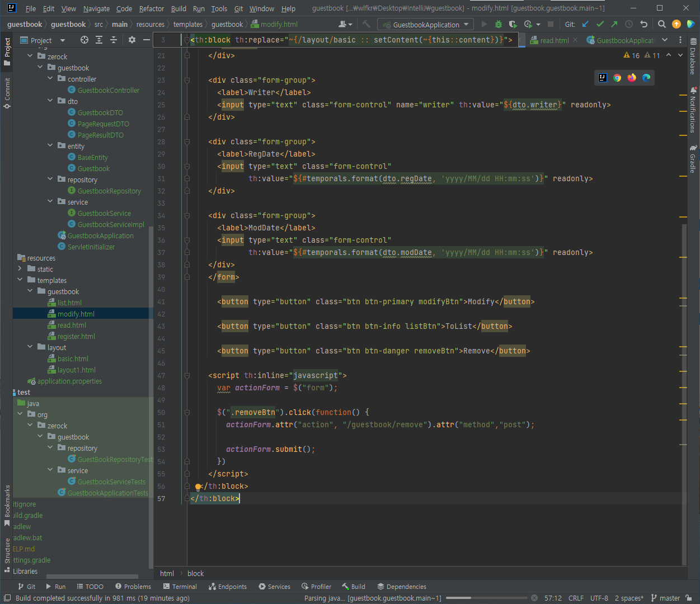Click the IDE update arrow icon
The width and height of the screenshot is (700, 604).
(676, 24)
